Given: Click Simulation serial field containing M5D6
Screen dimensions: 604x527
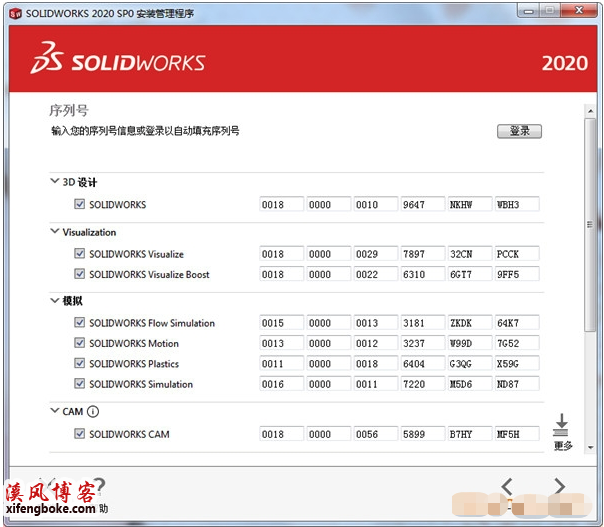Looking at the screenshot, I should click(470, 384).
